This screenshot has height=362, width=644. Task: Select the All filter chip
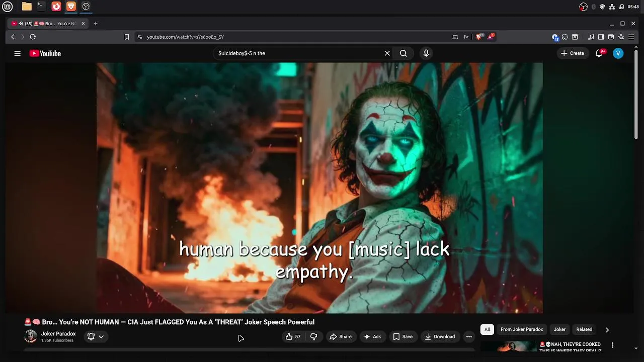487,329
